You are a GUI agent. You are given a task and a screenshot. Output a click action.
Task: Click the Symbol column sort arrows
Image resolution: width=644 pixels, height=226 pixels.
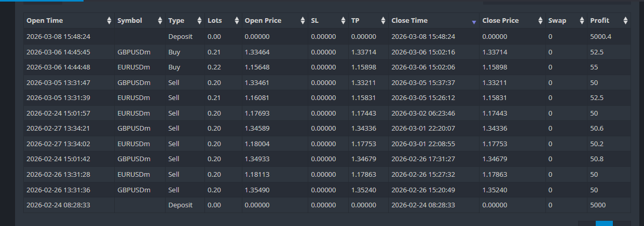(x=160, y=21)
